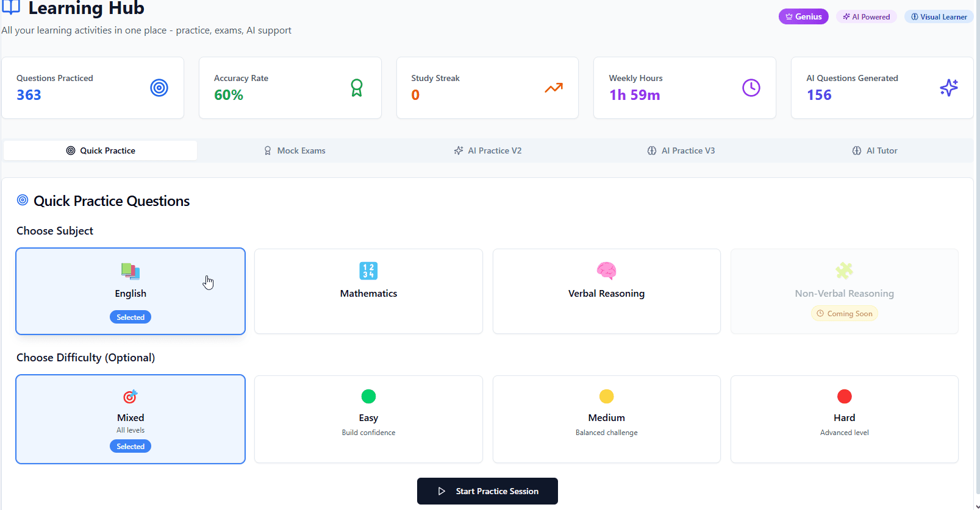Viewport: 980px width, 510px height.
Task: Select the Mixed all levels difficulty
Action: 131,419
